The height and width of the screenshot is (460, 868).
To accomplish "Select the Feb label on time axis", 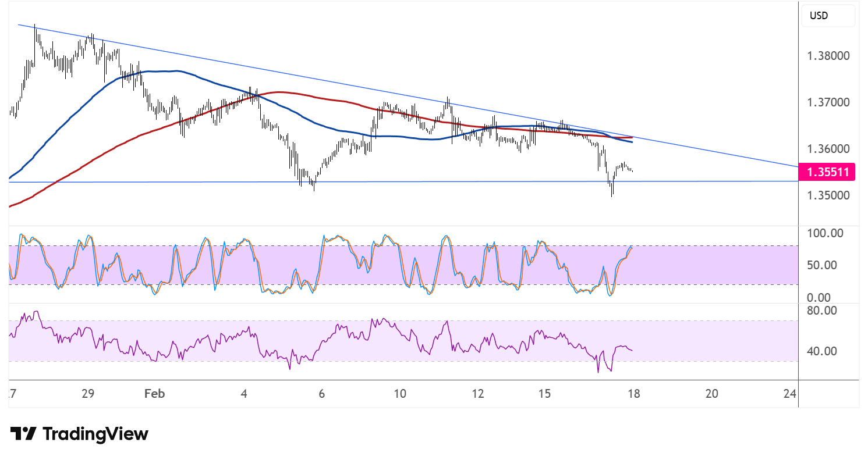I will pos(155,394).
